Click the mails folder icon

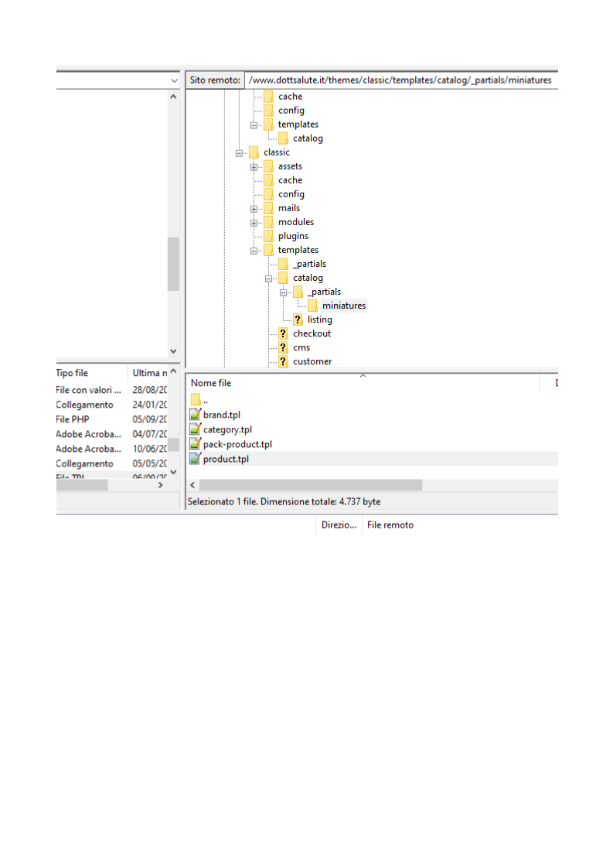click(269, 208)
